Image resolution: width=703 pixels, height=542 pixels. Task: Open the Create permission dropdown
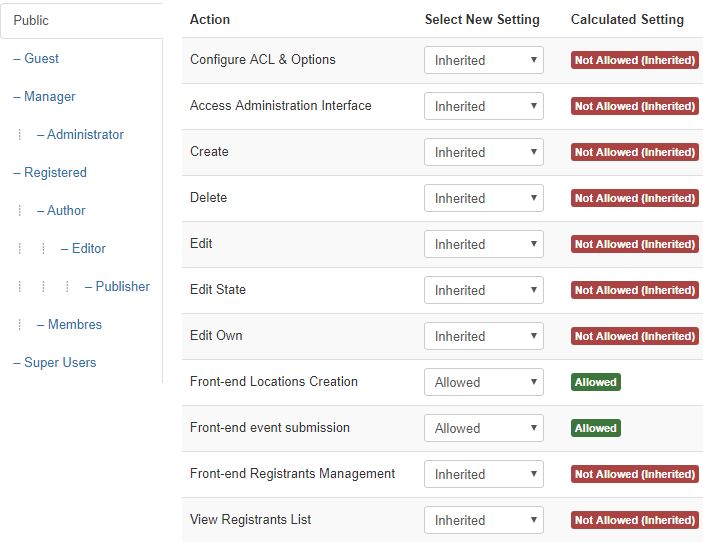[x=484, y=152]
